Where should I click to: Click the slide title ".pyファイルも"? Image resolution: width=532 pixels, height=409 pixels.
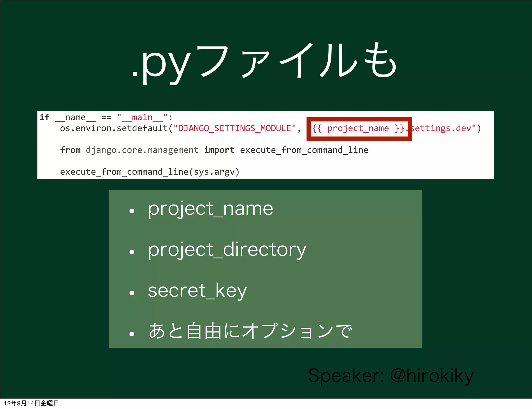(264, 64)
